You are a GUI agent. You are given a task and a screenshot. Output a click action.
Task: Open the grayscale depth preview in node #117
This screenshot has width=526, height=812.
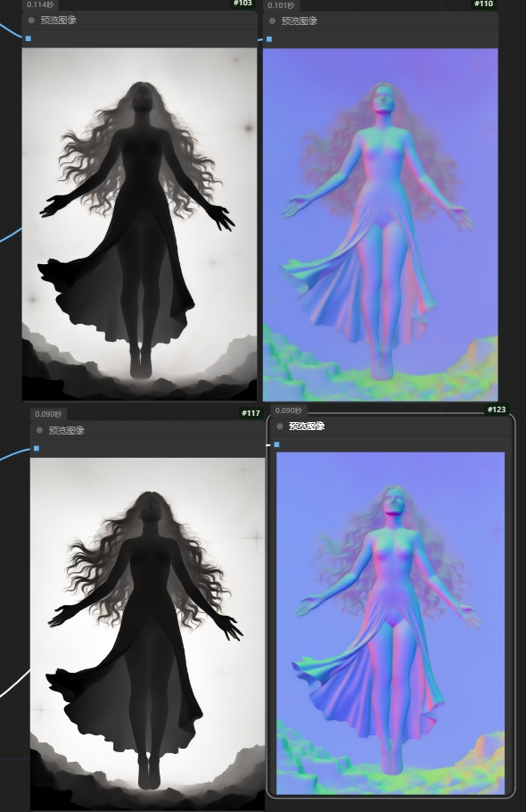point(147,634)
